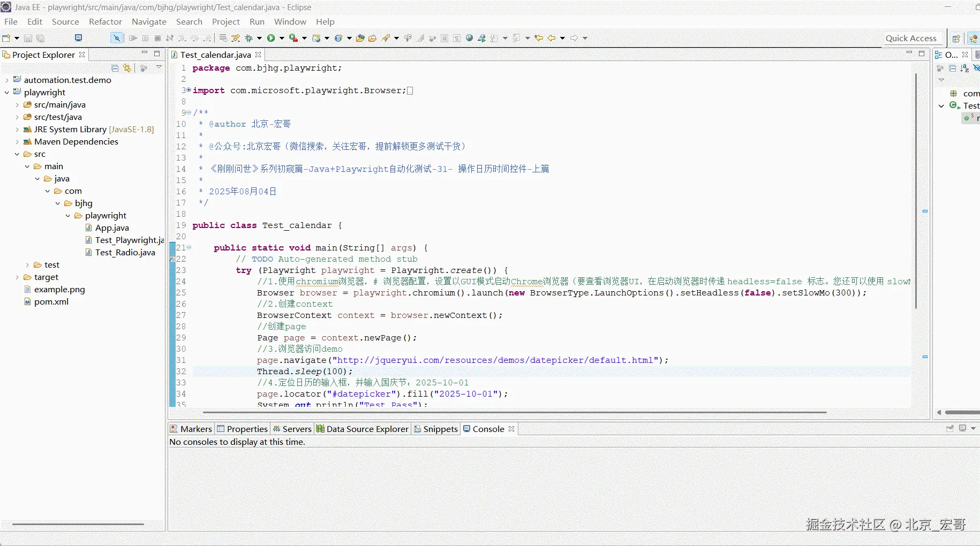This screenshot has height=546, width=980.
Task: Expand the automation.test.demo project
Action: [7, 80]
